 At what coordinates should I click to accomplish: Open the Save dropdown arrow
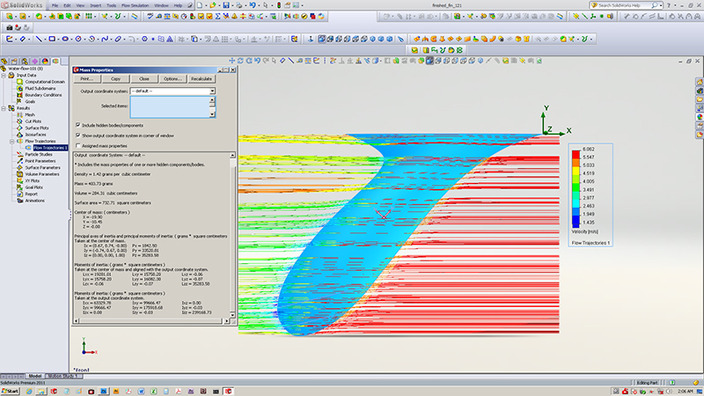pyautogui.click(x=232, y=5)
